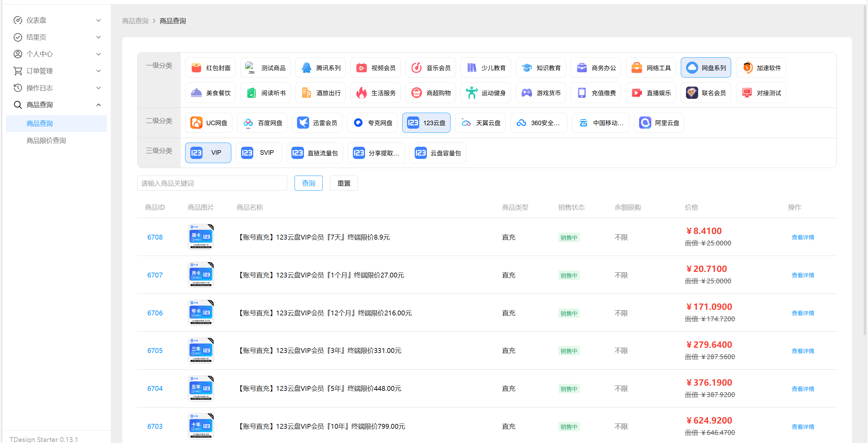Click the 查询 search button
The width and height of the screenshot is (868, 443).
pos(308,183)
